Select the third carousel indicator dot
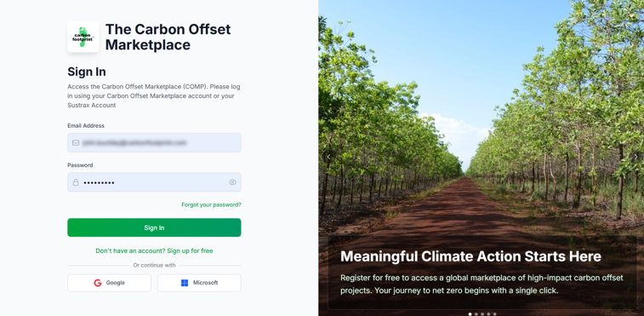 tap(482, 314)
